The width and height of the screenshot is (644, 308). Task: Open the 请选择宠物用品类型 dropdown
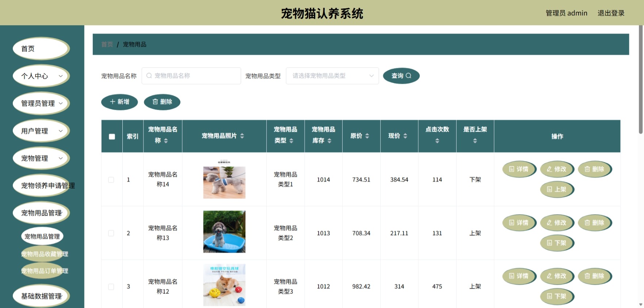[332, 76]
